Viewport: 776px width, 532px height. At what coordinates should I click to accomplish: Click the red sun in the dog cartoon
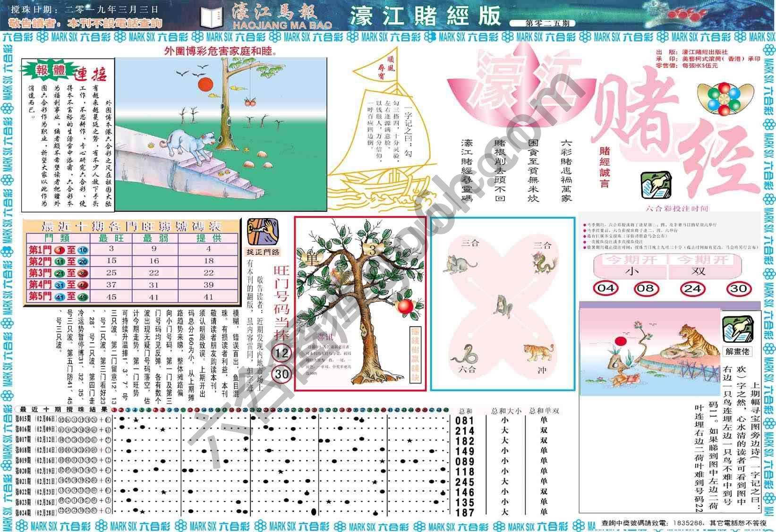click(205, 85)
